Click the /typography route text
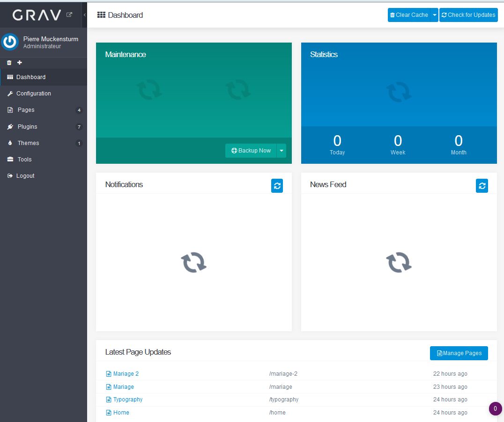The height and width of the screenshot is (422, 504). point(284,400)
